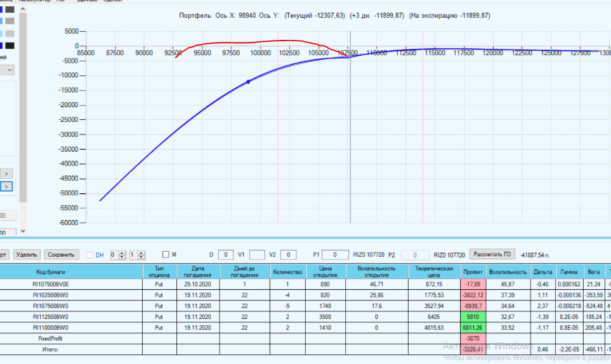The image size is (611, 364).
Task: Click the green profit cell 6811,26
Action: pyautogui.click(x=473, y=328)
